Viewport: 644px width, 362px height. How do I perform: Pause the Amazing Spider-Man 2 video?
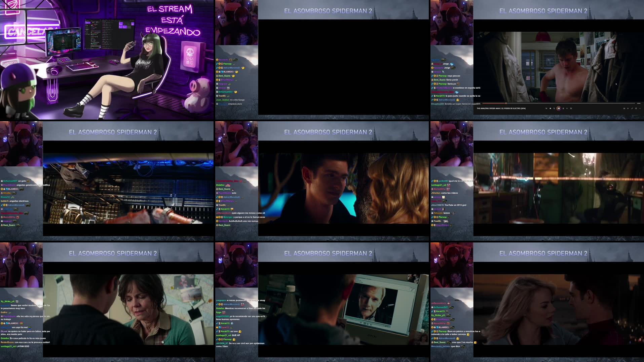tap(558, 108)
